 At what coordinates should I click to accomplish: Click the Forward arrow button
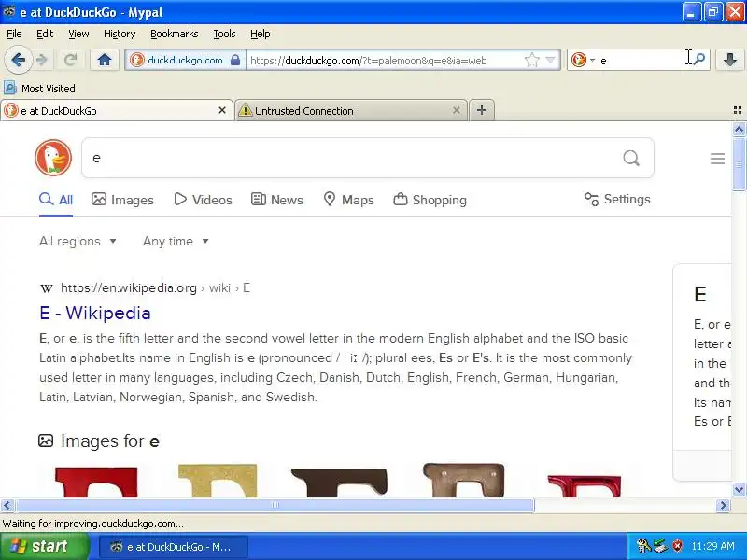42,60
